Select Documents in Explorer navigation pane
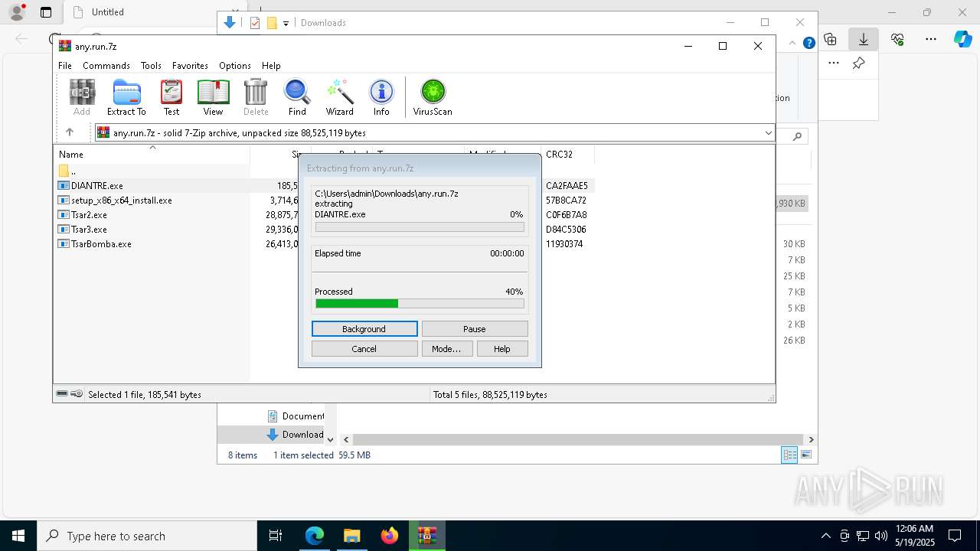This screenshot has width=980, height=551. point(296,416)
